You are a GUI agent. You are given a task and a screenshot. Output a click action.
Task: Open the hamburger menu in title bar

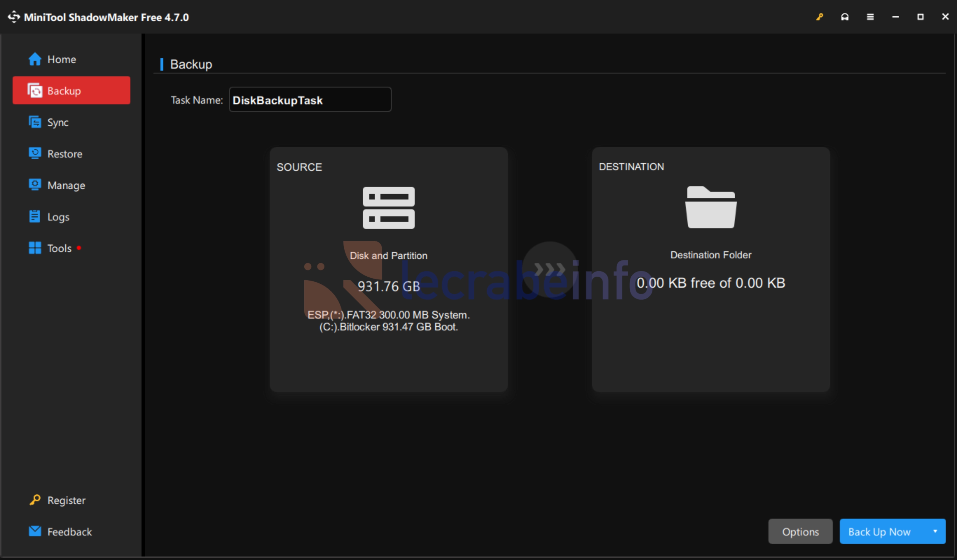pos(870,17)
